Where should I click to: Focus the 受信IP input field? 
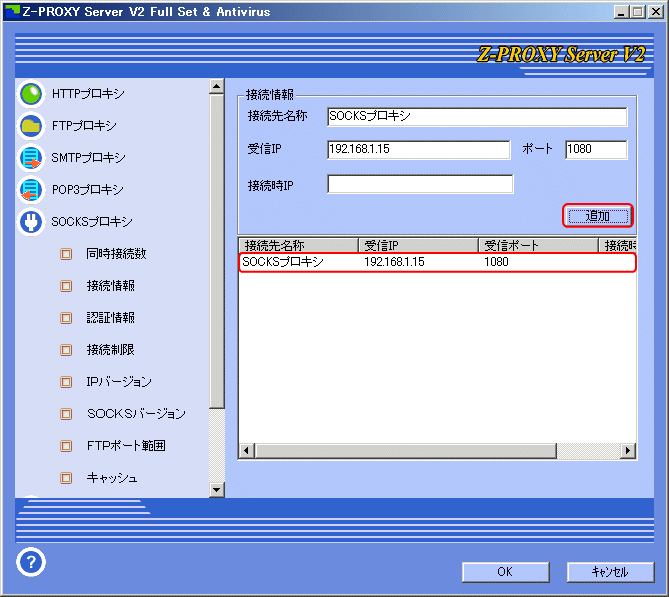[x=419, y=150]
